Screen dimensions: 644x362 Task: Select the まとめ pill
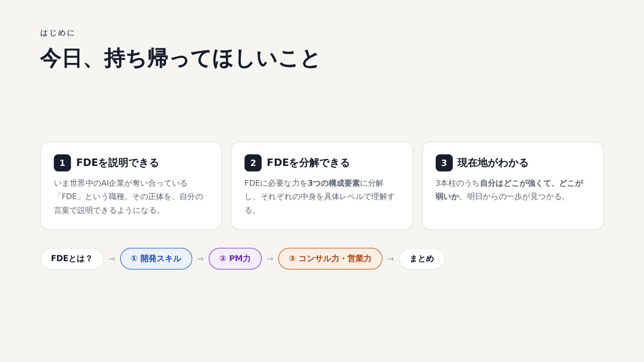422,259
